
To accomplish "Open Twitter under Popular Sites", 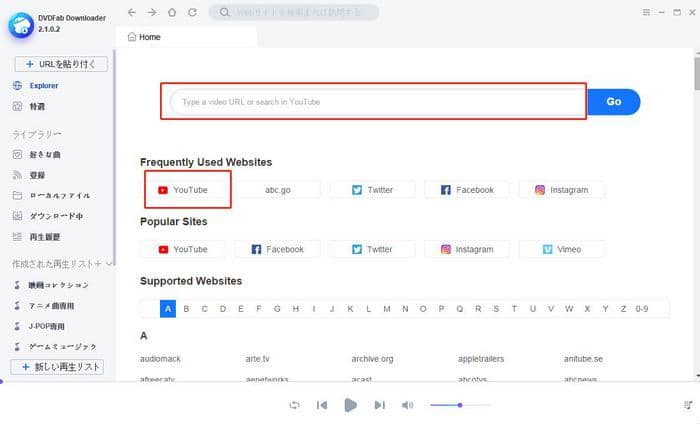I will pos(372,249).
